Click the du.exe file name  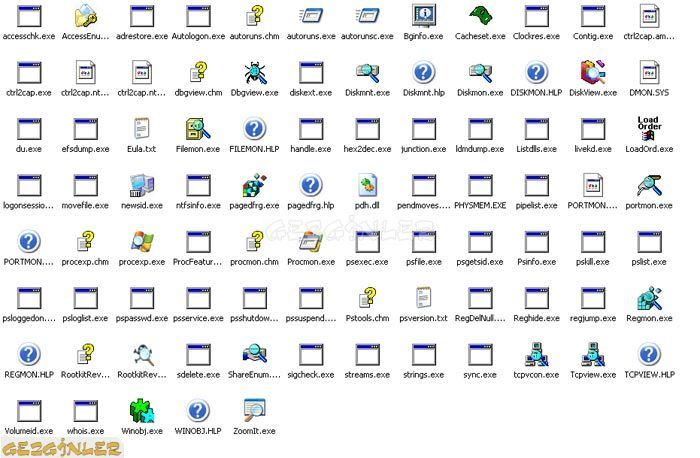coord(29,149)
